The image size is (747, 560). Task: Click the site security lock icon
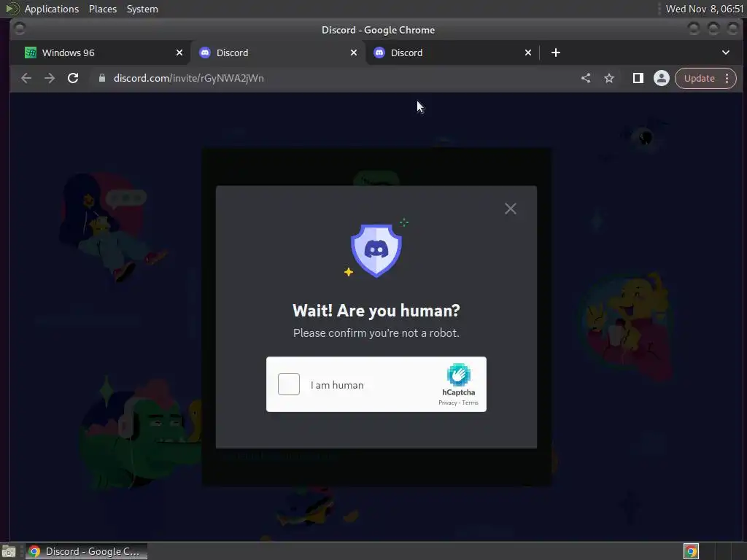102,78
